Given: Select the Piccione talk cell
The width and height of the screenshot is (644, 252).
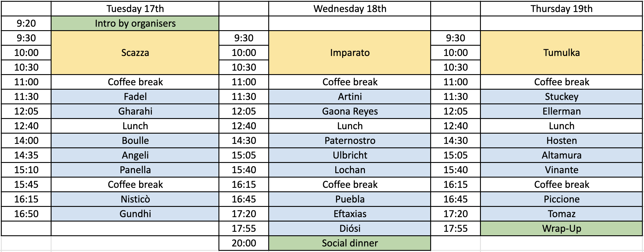Looking at the screenshot, I should tap(561, 199).
